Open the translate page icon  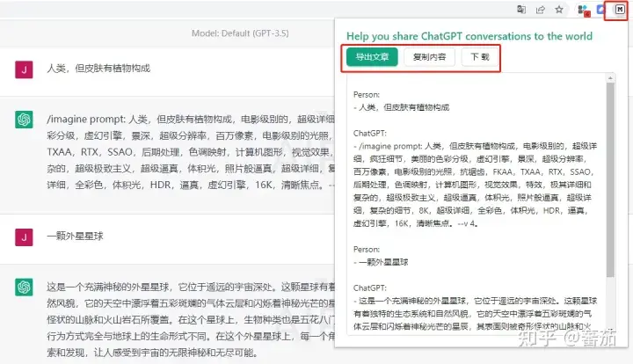click(521, 10)
